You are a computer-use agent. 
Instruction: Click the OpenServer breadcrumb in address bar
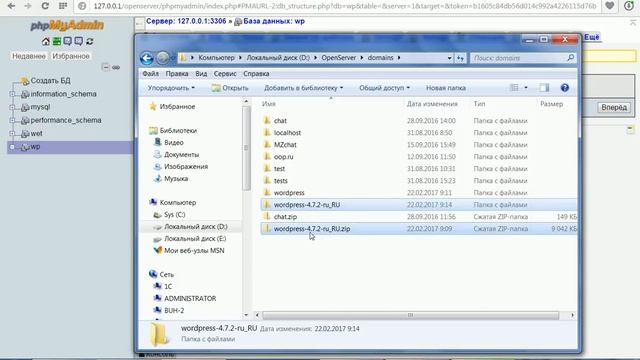point(338,58)
